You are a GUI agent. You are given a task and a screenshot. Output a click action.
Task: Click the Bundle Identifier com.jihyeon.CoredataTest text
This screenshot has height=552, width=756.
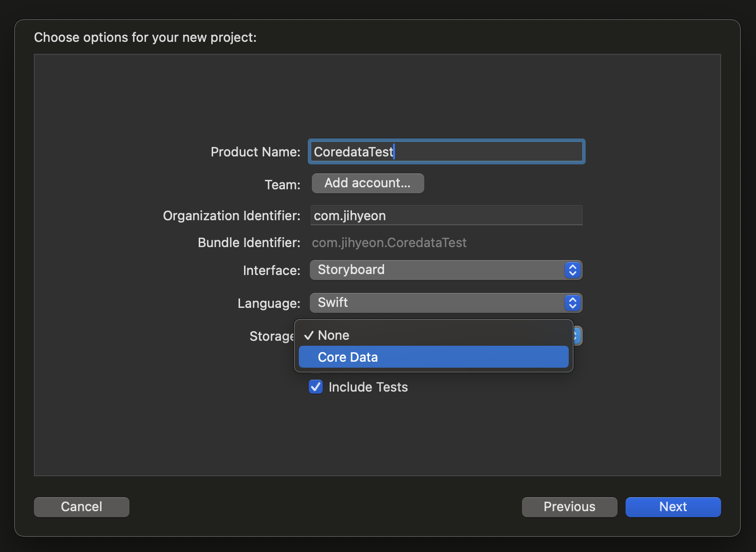tap(389, 243)
